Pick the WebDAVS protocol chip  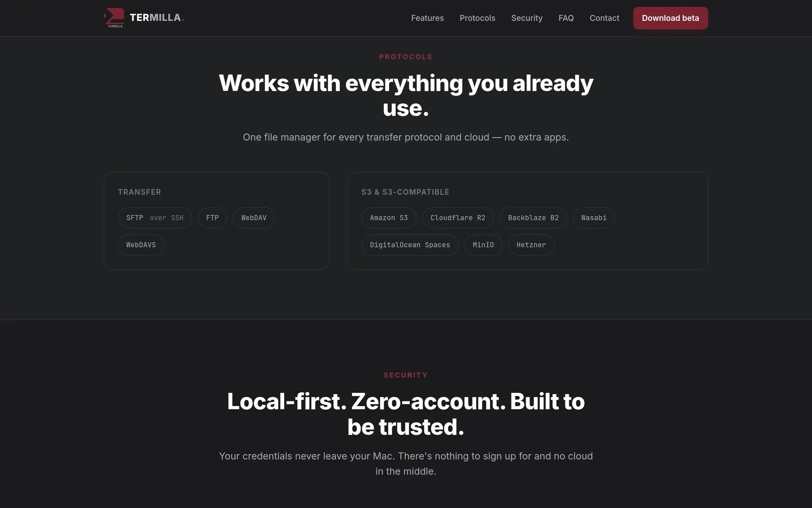click(141, 245)
